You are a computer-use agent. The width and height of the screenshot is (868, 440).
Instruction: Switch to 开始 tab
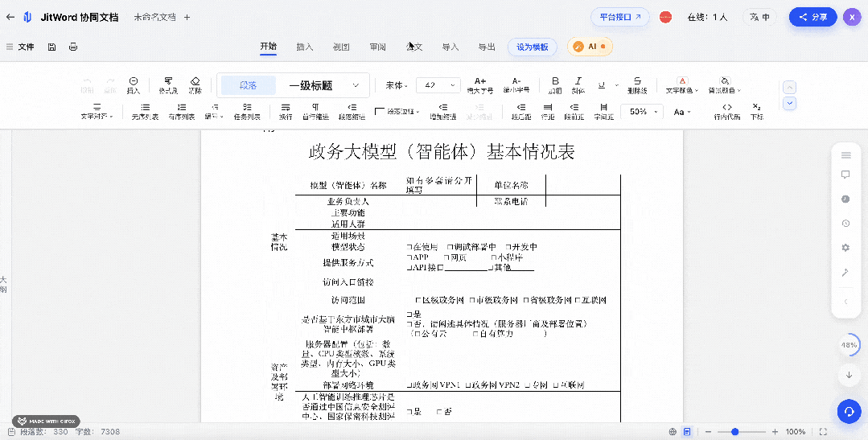tap(269, 47)
